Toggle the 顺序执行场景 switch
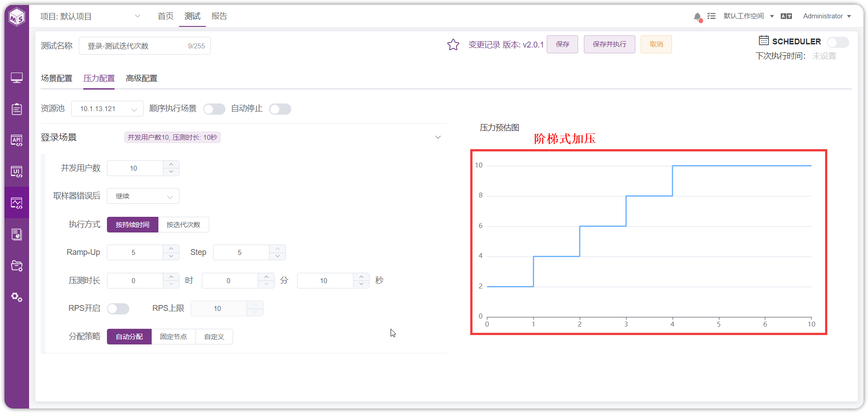Image resolution: width=868 pixels, height=413 pixels. (x=214, y=109)
